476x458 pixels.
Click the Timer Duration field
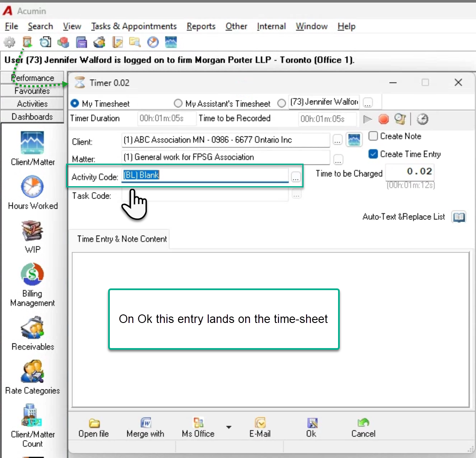(166, 118)
